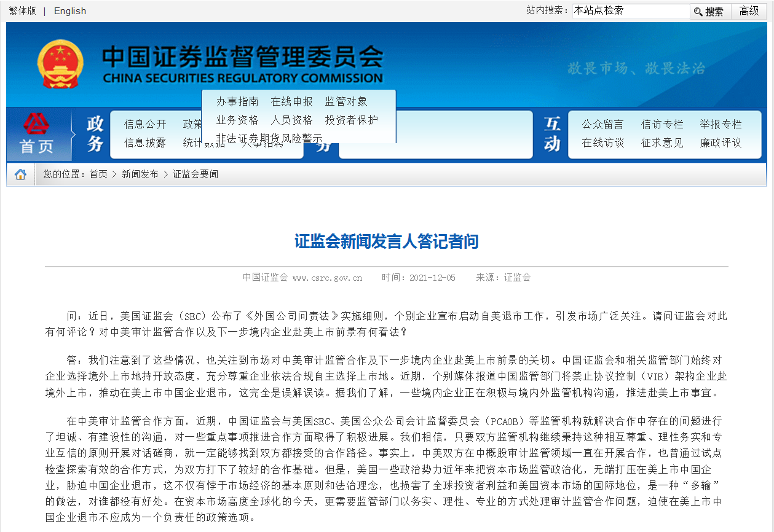Click article title 证监会新闻发言人答记者问
The image size is (774, 532).
click(386, 241)
